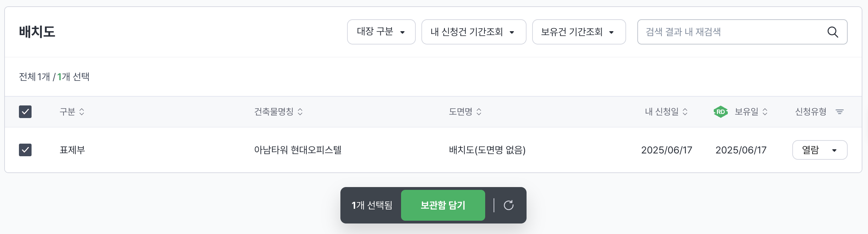This screenshot has height=234, width=868.
Task: Open the 신청유형 filter icon
Action: pyautogui.click(x=839, y=112)
